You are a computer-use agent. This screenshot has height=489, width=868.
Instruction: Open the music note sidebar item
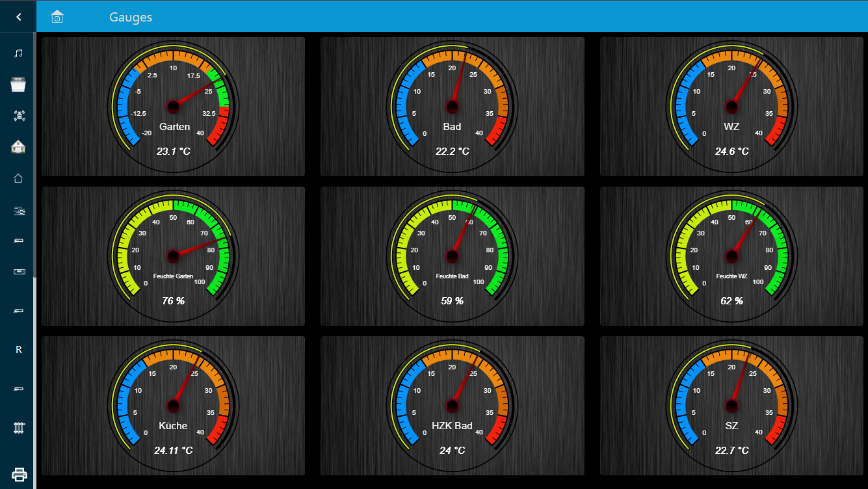tap(18, 53)
